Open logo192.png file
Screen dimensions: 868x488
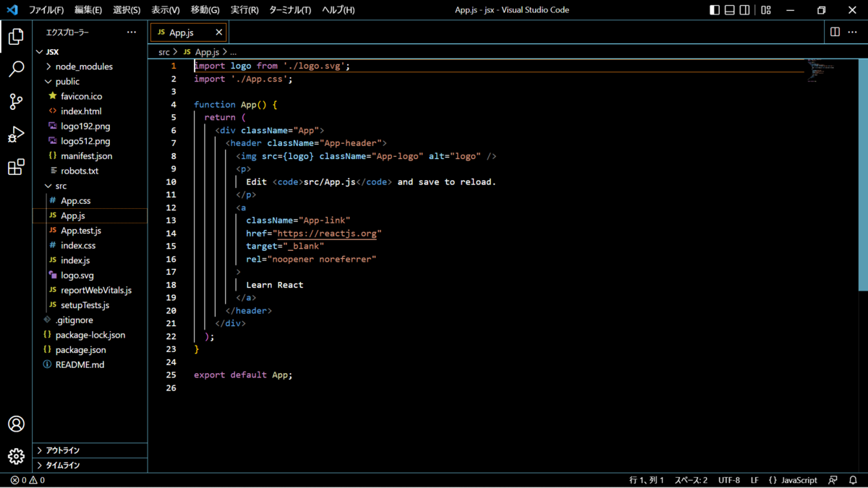pos(90,127)
